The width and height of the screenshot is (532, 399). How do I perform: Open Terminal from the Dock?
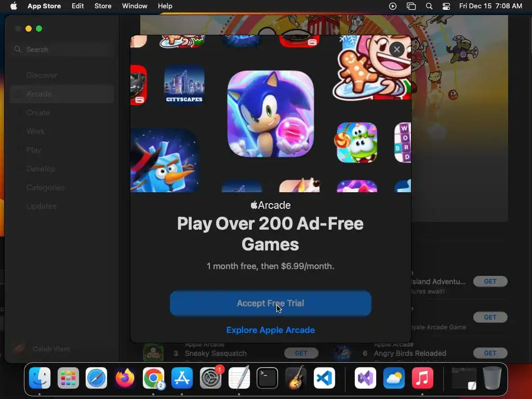(268, 378)
